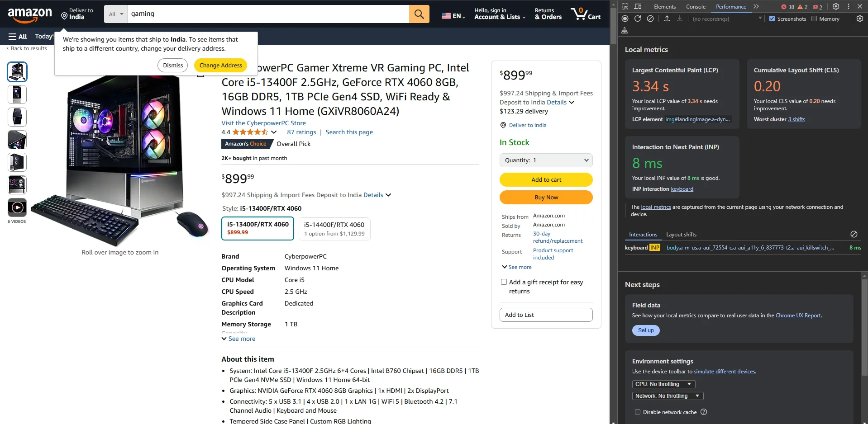Click the Save profile download icon

[x=680, y=19]
